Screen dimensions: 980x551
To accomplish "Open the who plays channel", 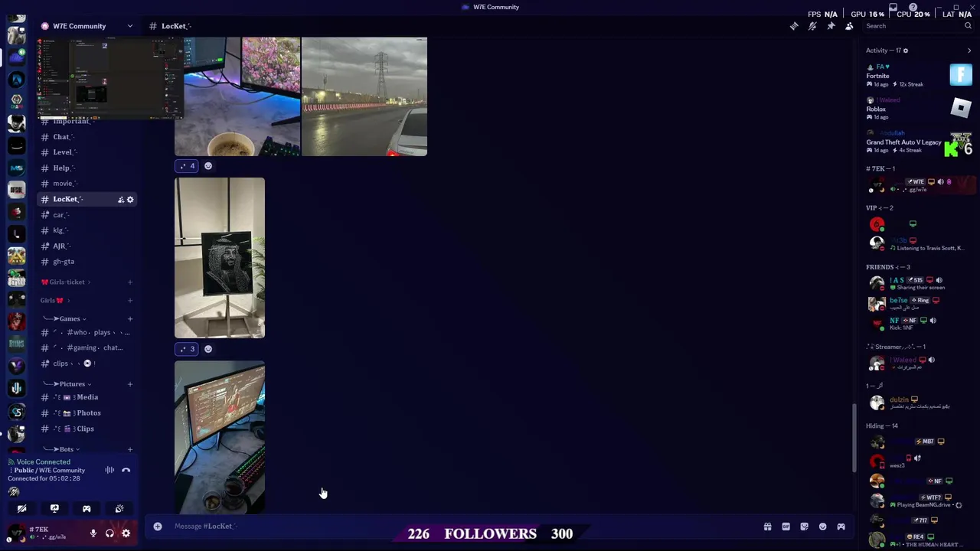I will click(x=87, y=333).
